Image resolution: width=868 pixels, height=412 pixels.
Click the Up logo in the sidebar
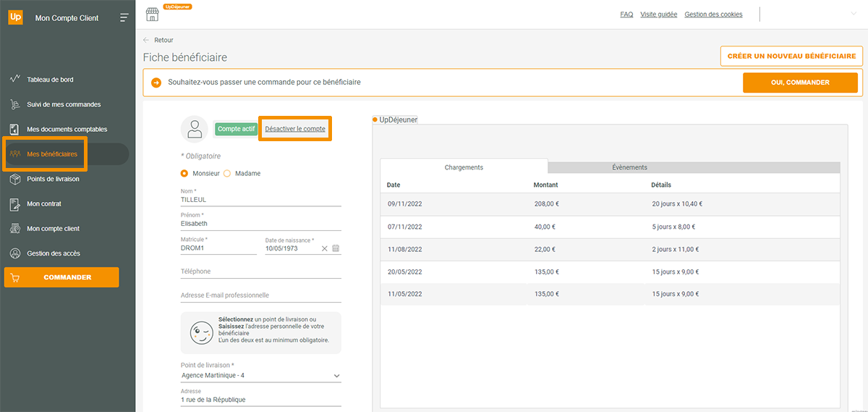(x=15, y=17)
